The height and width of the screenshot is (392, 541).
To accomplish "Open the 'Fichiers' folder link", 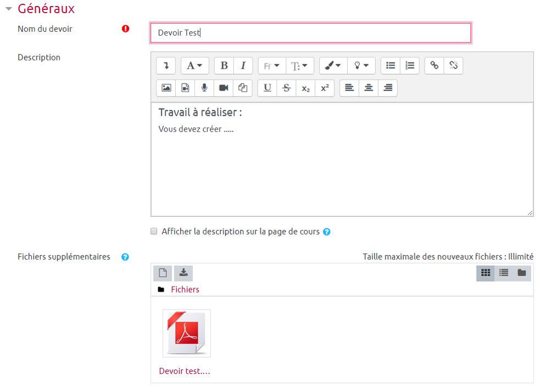I will pyautogui.click(x=185, y=289).
